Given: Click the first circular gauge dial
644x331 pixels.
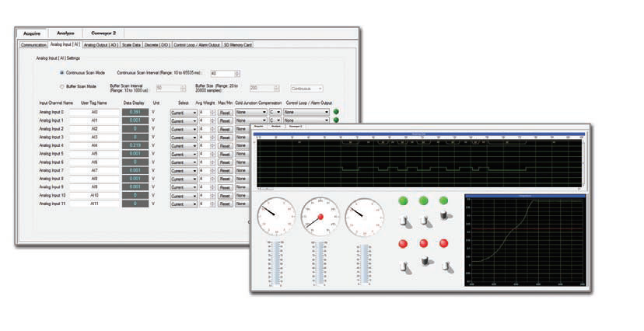Looking at the screenshot, I should (x=275, y=217).
